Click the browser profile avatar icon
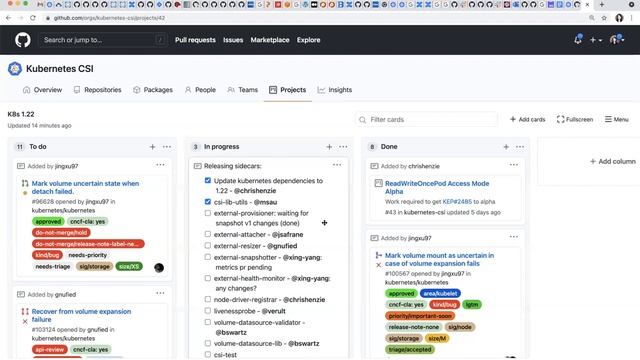Viewport: 640px width, 360px height. (x=619, y=18)
